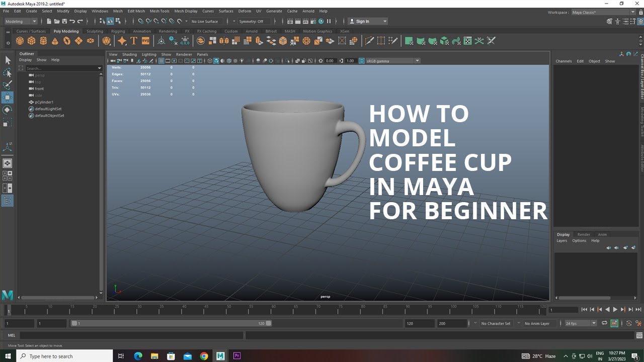Toggle loop playback button
The width and height of the screenshot is (644, 362).
(604, 323)
